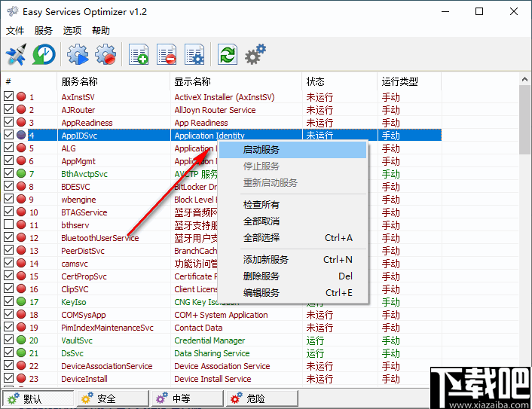Click the green status dot of KeyIso
The image size is (532, 409).
pos(21,301)
